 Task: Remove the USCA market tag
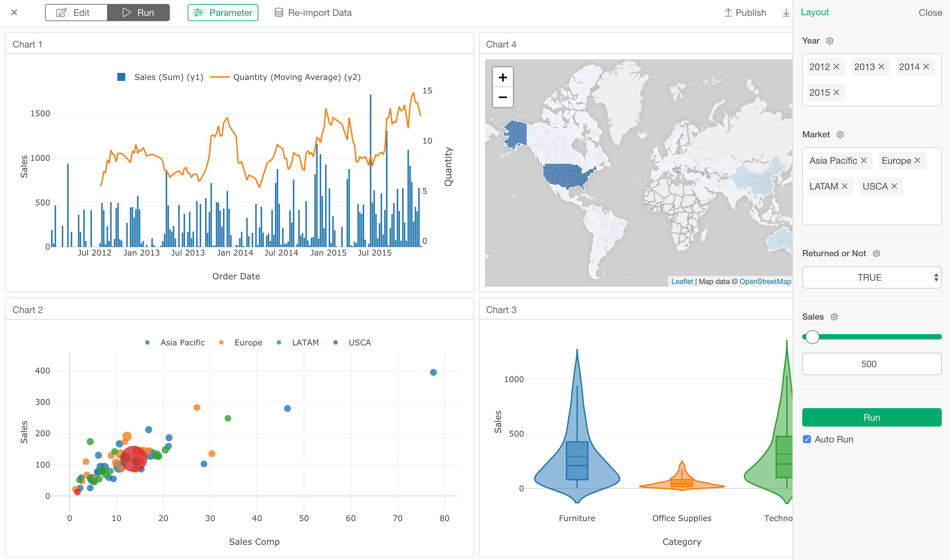894,186
